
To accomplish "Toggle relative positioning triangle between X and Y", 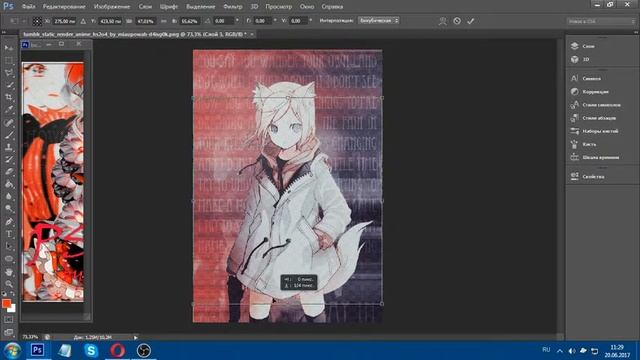I will click(x=83, y=21).
